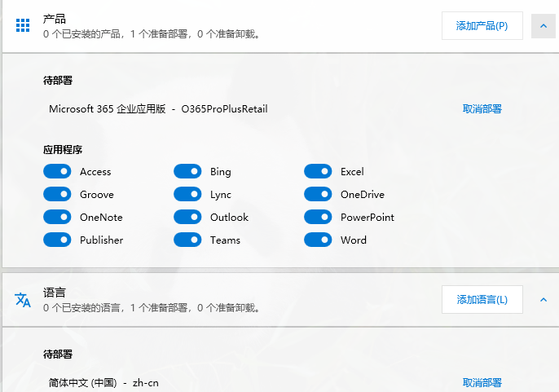Disable the Lync app switch
The width and height of the screenshot is (559, 392).
[x=187, y=195]
